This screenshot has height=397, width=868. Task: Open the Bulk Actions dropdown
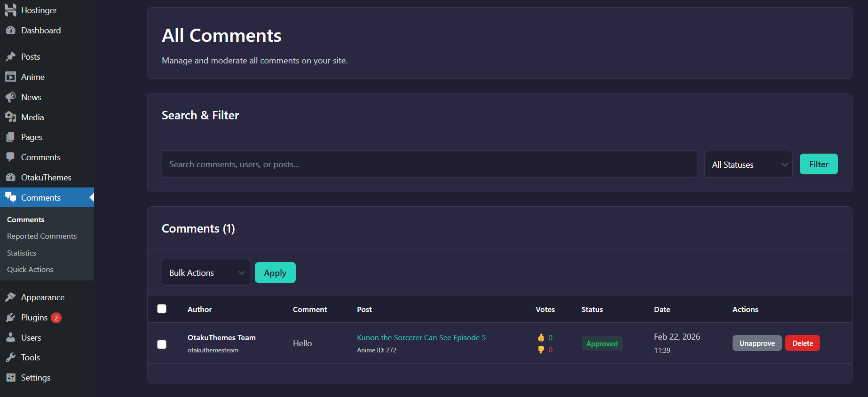coord(206,272)
